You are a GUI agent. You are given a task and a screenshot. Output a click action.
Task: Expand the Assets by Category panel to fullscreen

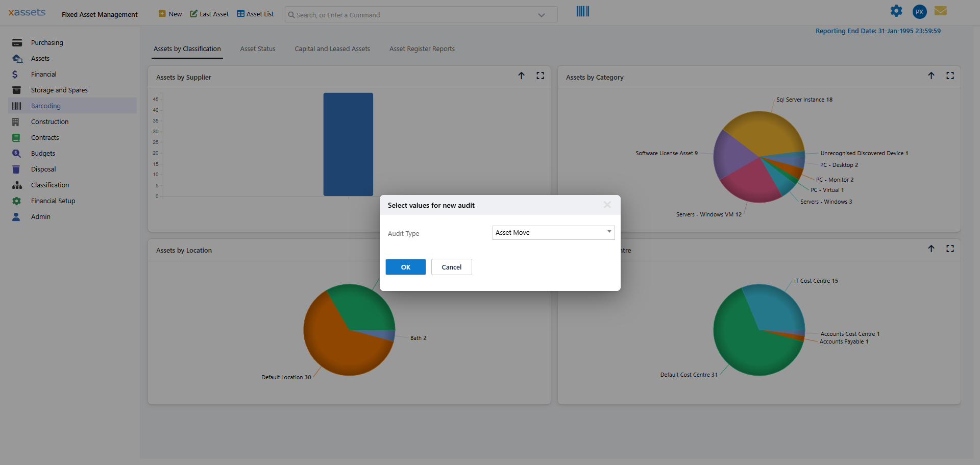click(950, 75)
